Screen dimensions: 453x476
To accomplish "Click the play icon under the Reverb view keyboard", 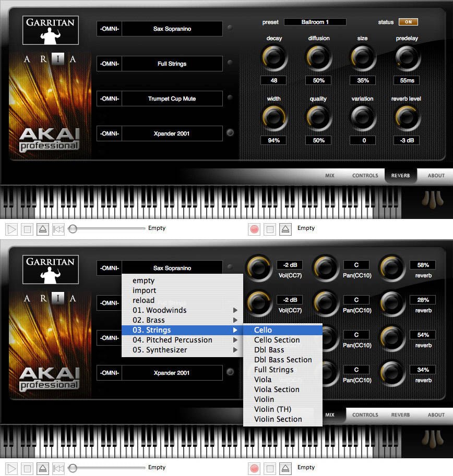I will (11, 228).
